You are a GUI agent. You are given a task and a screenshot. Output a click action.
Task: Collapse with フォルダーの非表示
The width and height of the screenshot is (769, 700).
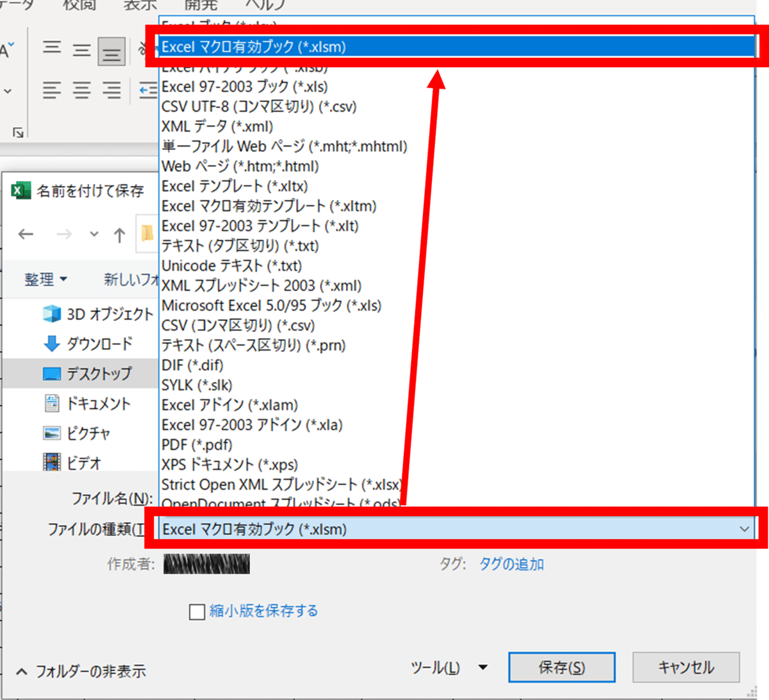[x=81, y=671]
